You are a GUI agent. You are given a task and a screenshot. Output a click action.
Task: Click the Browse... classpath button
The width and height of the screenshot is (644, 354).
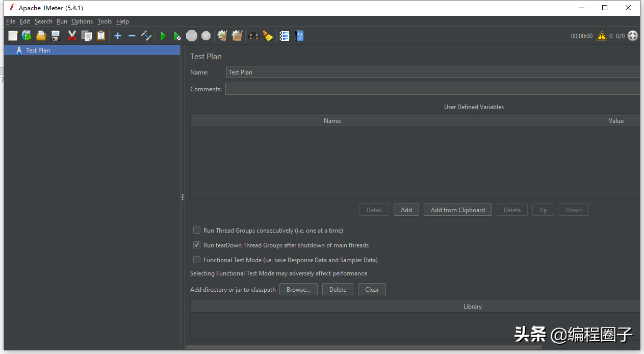(x=298, y=290)
